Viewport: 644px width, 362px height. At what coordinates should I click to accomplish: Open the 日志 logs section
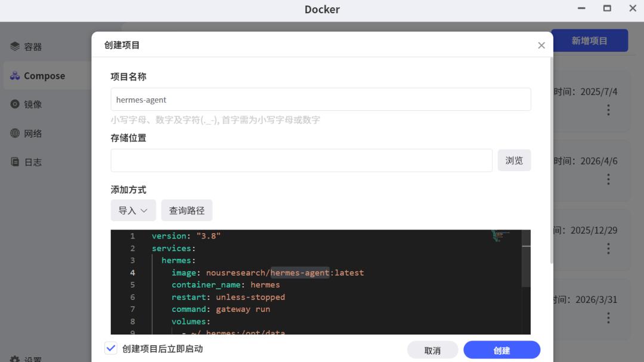[x=33, y=162]
